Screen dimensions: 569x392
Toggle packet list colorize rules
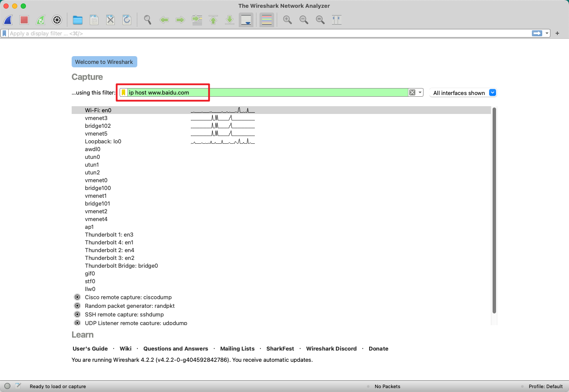(267, 20)
